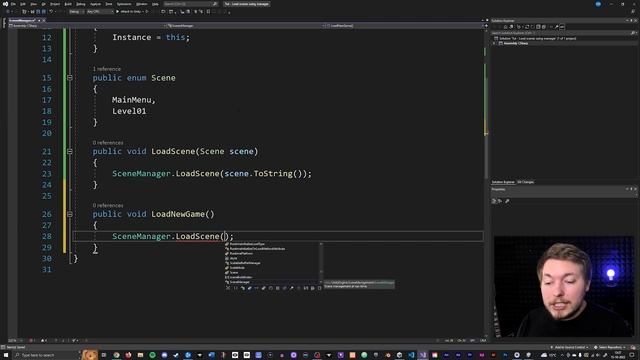Toggle Preview Selected Items in Solution Explorer
The width and height of the screenshot is (640, 360).
pos(562,27)
